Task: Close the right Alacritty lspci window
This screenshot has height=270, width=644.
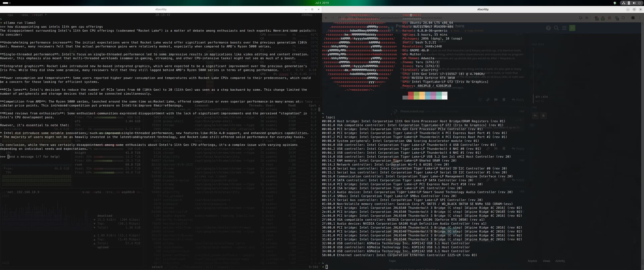Action: coord(640,9)
